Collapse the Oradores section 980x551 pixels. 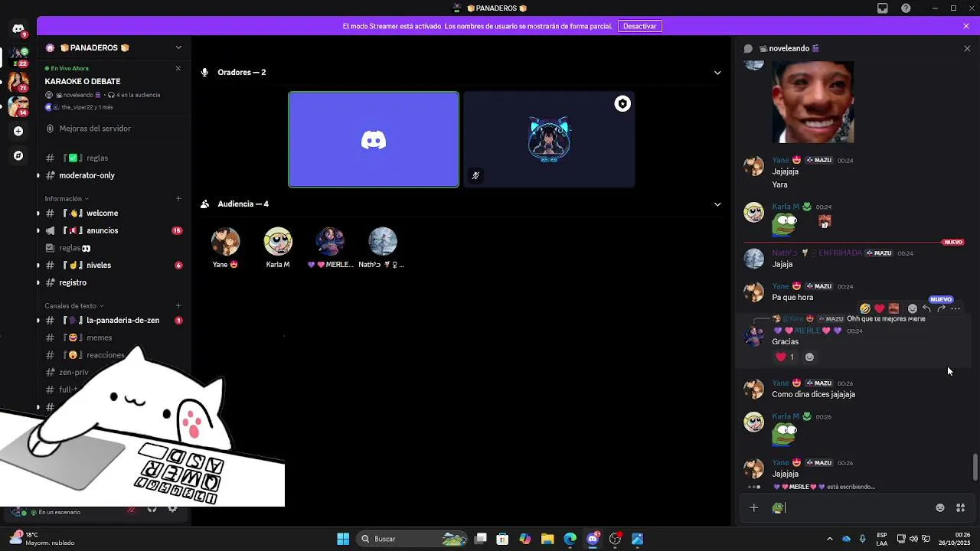(x=717, y=73)
